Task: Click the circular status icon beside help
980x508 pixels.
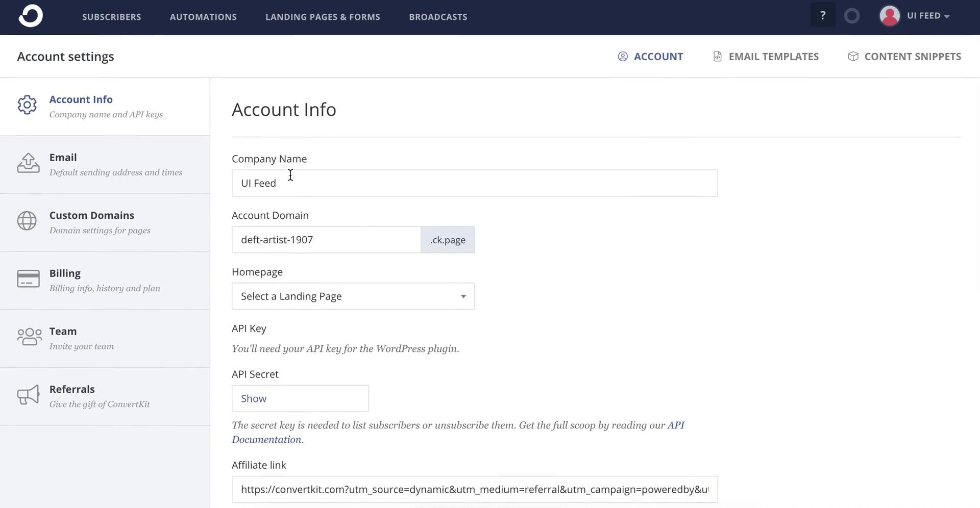Action: 852,16
